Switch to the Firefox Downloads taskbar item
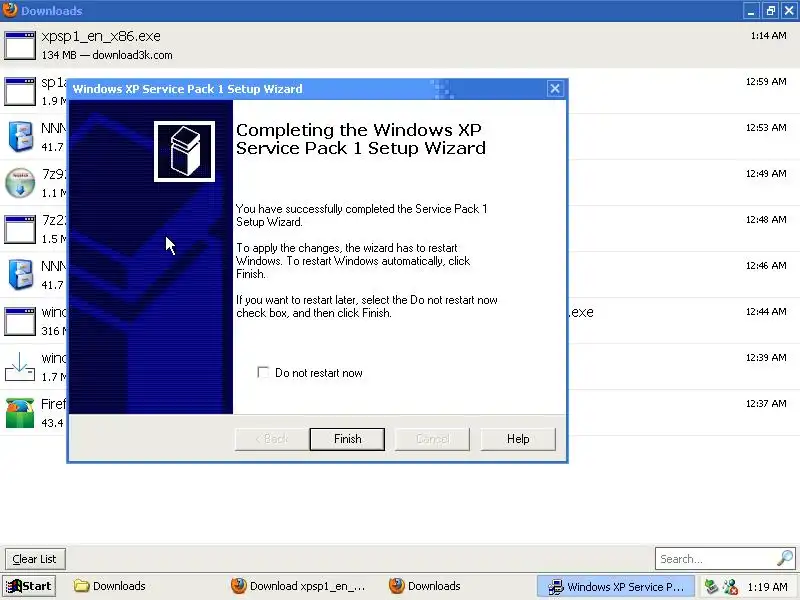This screenshot has width=800, height=600. tap(424, 586)
